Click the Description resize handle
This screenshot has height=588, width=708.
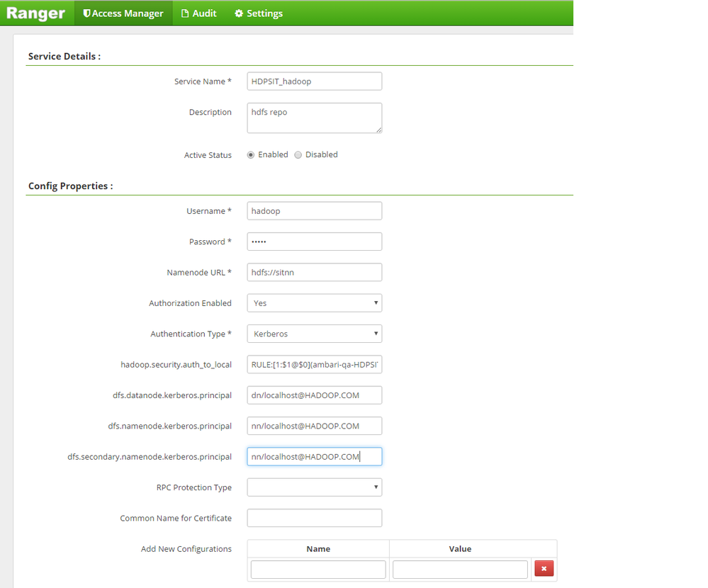[379, 130]
